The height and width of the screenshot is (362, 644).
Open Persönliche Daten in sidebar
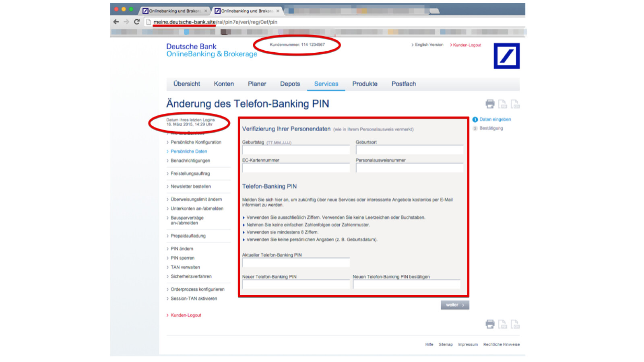coord(189,152)
